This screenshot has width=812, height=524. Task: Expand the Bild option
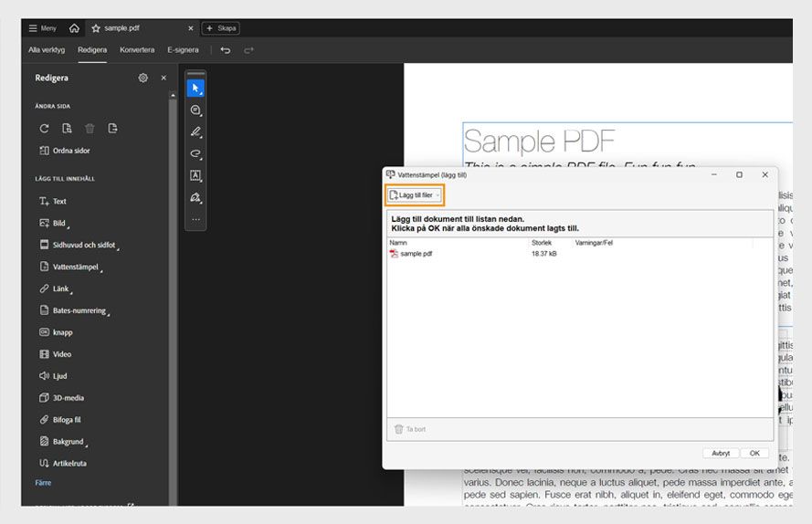(x=55, y=223)
